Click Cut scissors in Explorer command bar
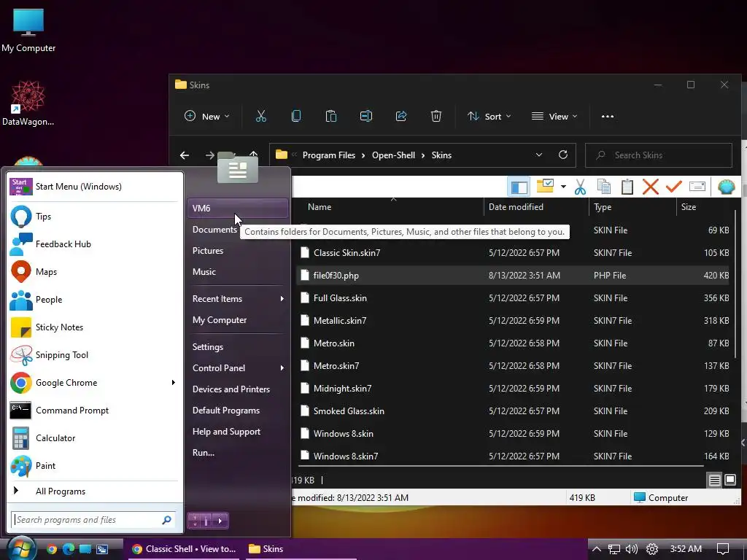 point(261,116)
